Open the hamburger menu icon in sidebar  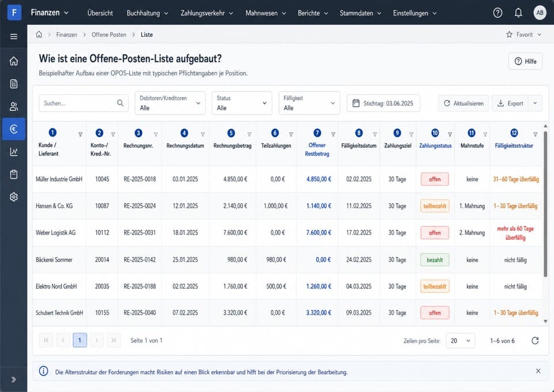click(x=14, y=36)
